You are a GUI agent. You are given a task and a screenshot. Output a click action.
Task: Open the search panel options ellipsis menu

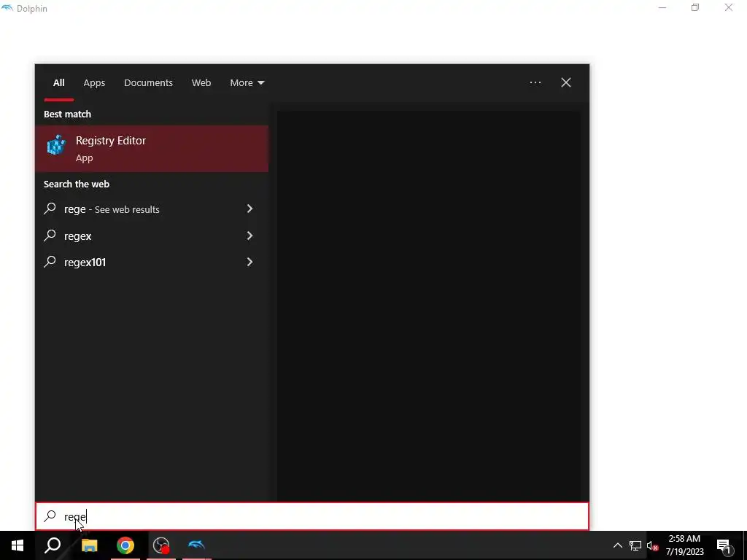[535, 82]
